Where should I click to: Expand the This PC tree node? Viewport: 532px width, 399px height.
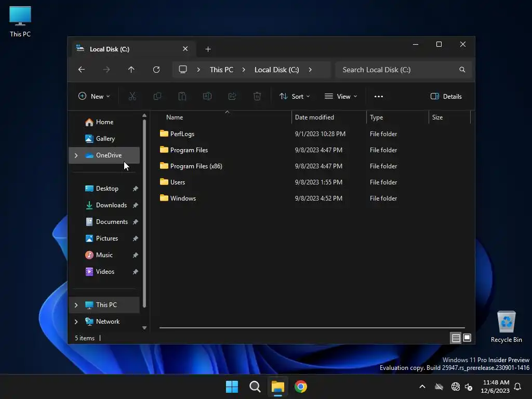pyautogui.click(x=76, y=305)
